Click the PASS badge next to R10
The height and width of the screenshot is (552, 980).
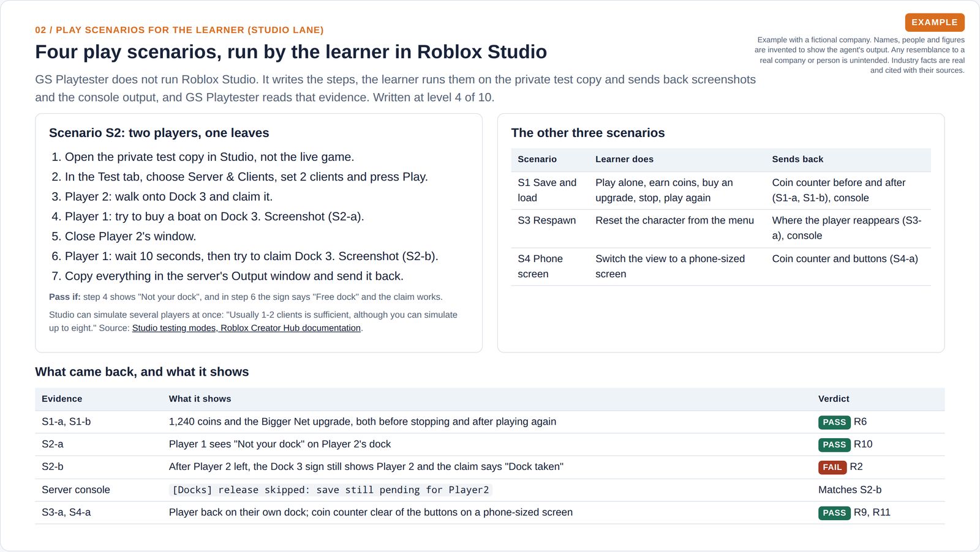(x=834, y=445)
